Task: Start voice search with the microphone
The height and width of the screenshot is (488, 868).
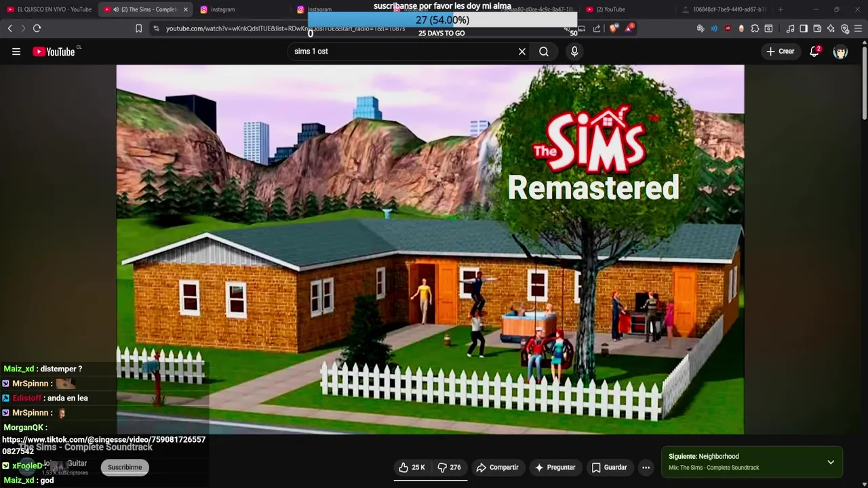Action: point(574,52)
